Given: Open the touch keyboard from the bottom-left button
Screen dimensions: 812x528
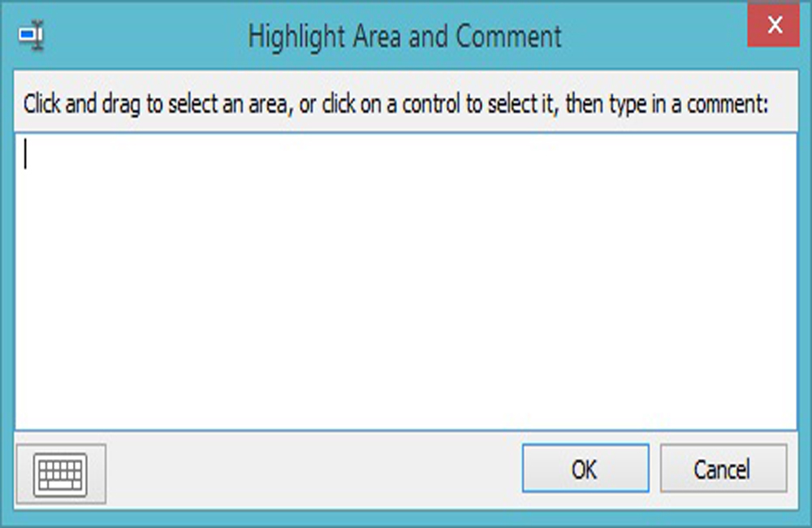Looking at the screenshot, I should point(60,473).
